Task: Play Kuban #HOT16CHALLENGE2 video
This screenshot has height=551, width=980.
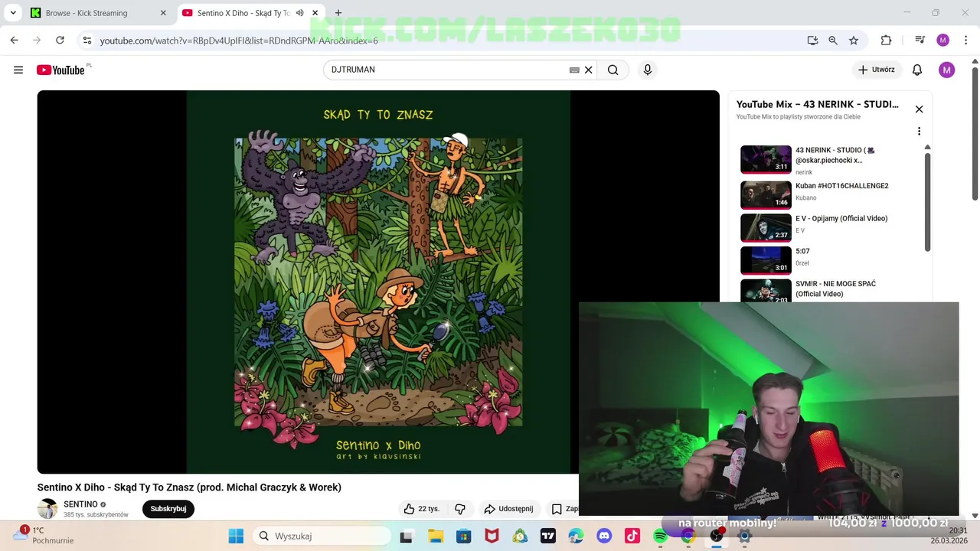Action: 831,194
